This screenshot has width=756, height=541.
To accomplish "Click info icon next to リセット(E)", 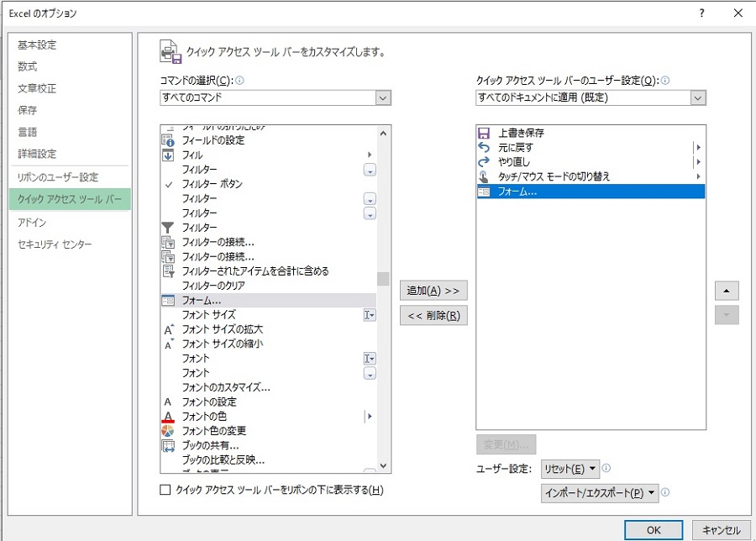I will point(606,468).
